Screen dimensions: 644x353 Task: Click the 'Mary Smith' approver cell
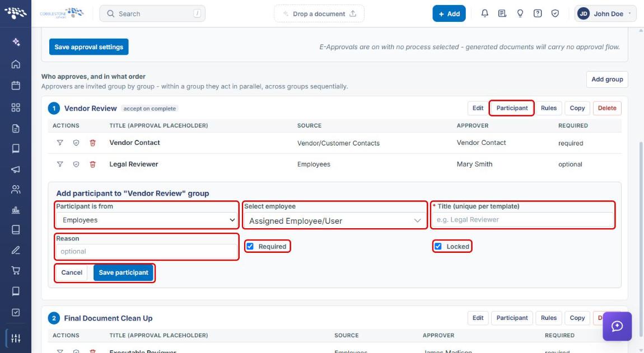tap(474, 164)
